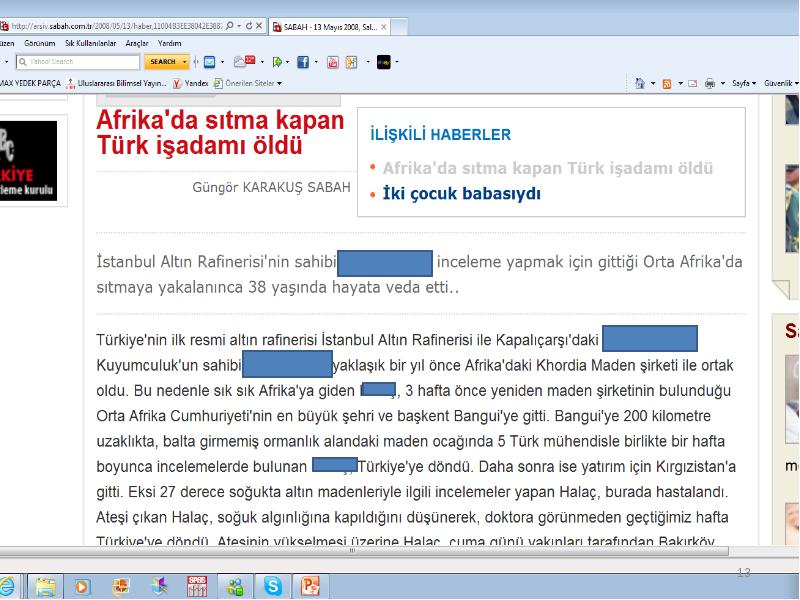The width and height of the screenshot is (800, 600).
Task: Open the Sayfa dropdown menu
Action: point(744,83)
